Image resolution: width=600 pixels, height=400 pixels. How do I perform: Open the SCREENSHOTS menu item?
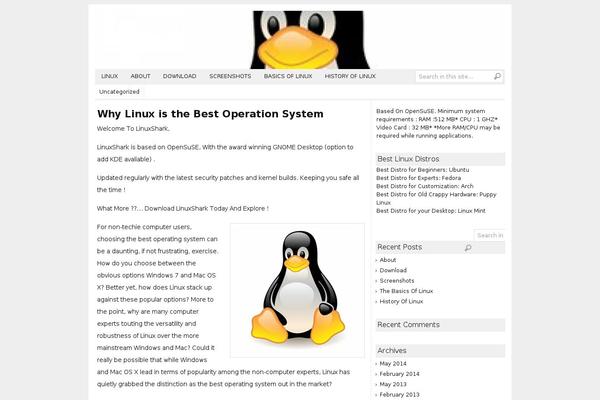click(x=230, y=76)
